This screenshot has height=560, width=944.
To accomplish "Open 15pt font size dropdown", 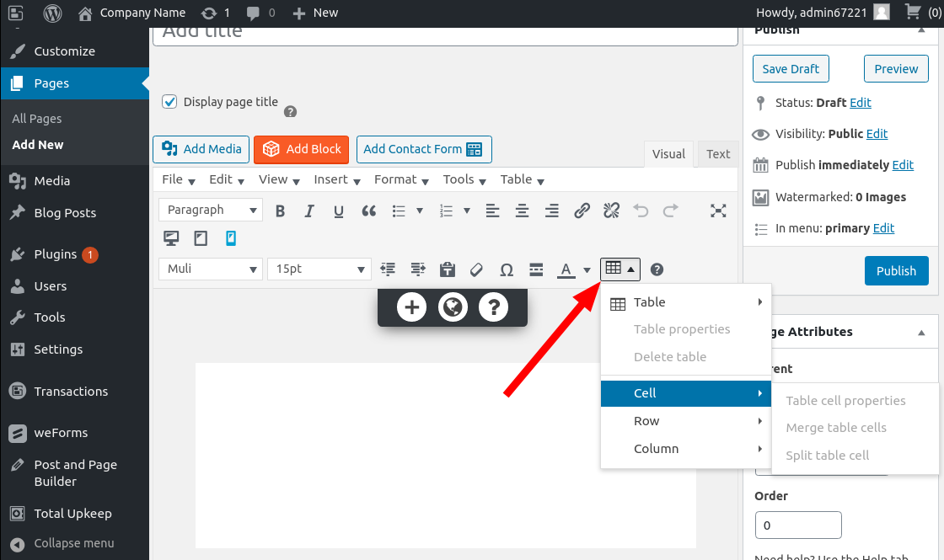I will 319,269.
